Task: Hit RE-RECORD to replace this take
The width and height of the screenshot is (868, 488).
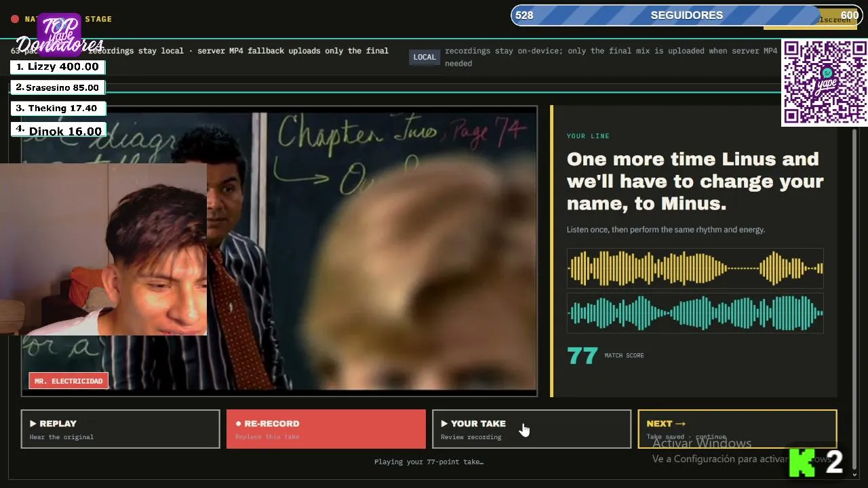Action: [x=326, y=429]
